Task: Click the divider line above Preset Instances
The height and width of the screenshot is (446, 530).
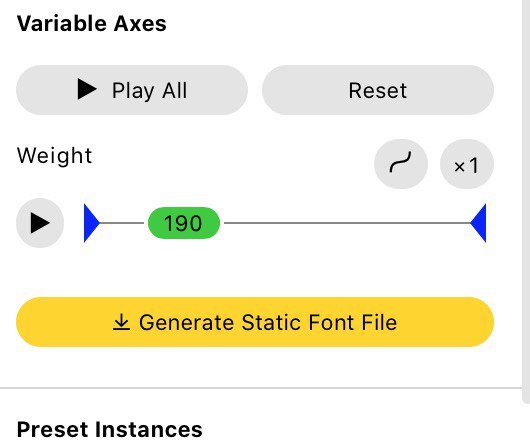Action: click(261, 388)
